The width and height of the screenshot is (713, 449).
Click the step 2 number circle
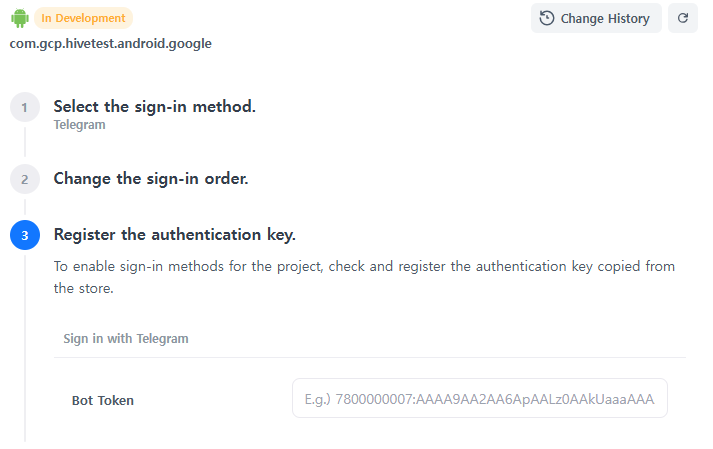point(24,179)
